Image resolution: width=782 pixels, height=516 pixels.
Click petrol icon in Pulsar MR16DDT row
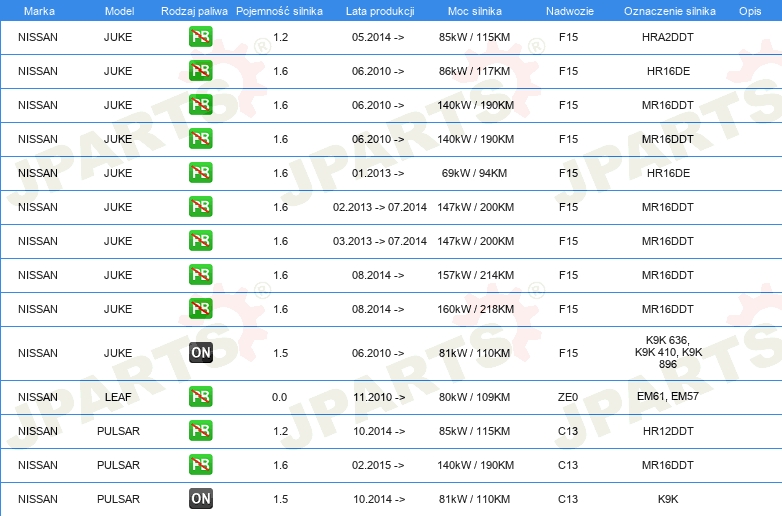[x=200, y=465]
